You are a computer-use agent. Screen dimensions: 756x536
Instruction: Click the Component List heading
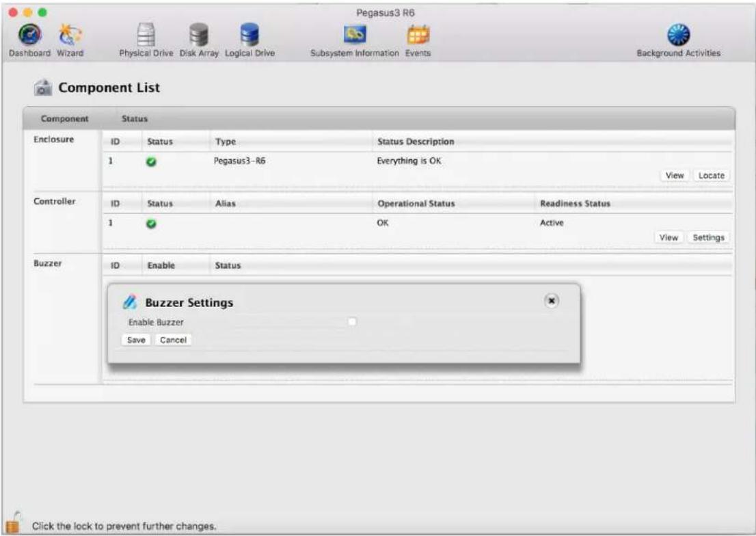109,88
